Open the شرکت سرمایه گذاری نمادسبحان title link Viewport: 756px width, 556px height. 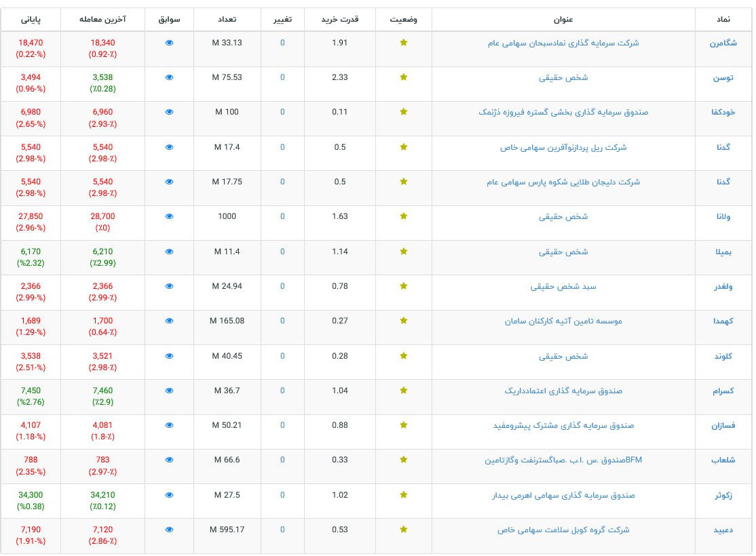pos(563,43)
